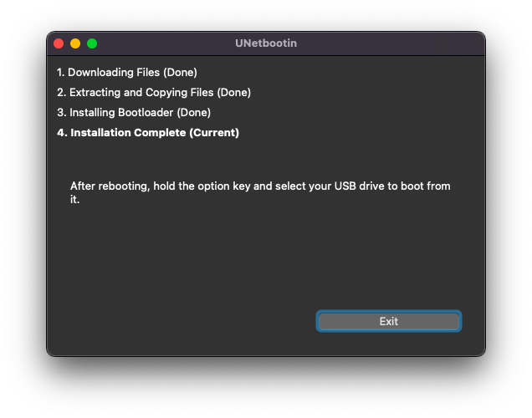Image resolution: width=532 pixels, height=418 pixels.
Task: Click "(Done)" next to Installing Bootloader
Action: (192, 113)
